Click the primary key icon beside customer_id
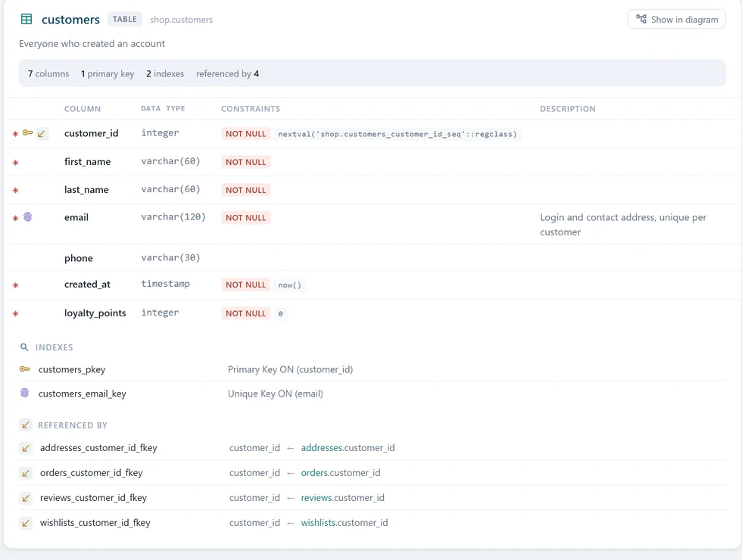742x560 pixels. (x=28, y=133)
